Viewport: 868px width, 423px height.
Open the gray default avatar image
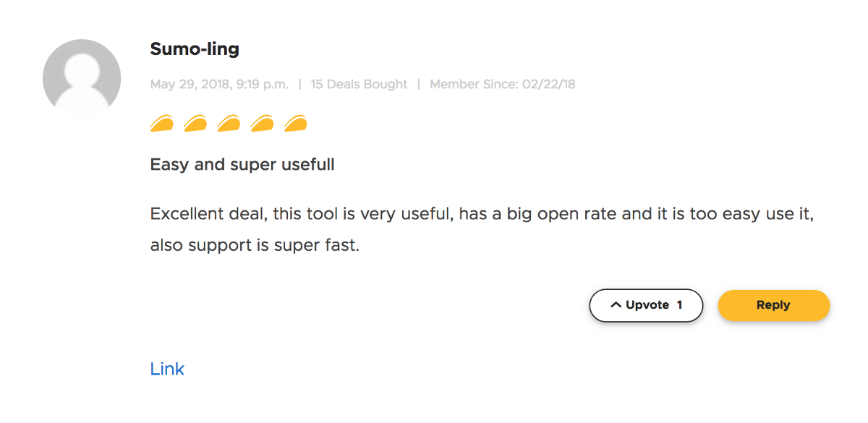coord(82,78)
